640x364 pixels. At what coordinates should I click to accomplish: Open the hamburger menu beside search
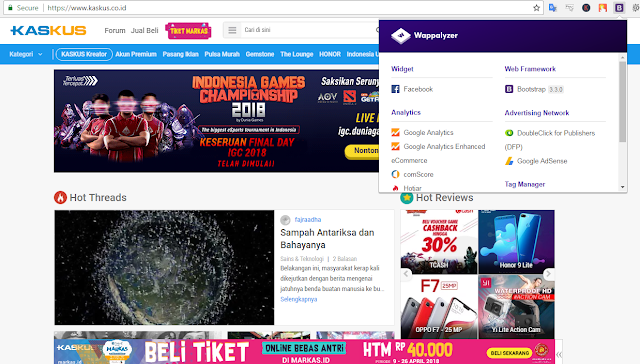click(232, 30)
